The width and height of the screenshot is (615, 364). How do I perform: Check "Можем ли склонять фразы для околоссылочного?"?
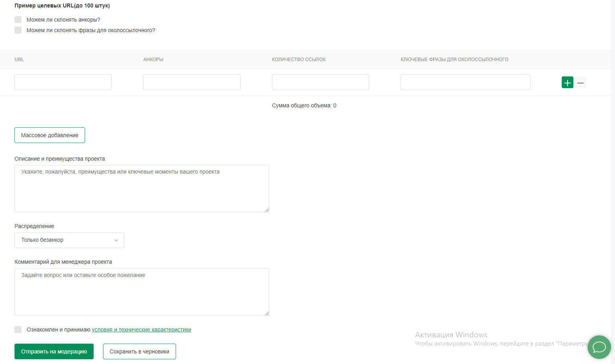(18, 30)
